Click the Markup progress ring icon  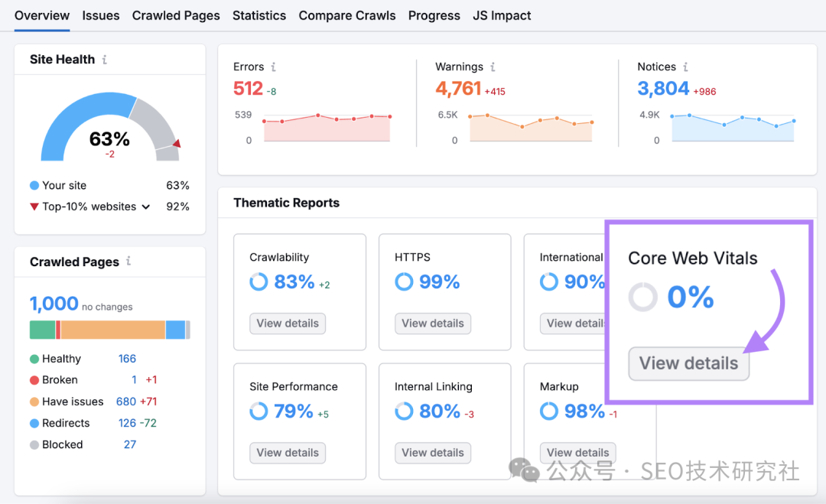pos(549,411)
